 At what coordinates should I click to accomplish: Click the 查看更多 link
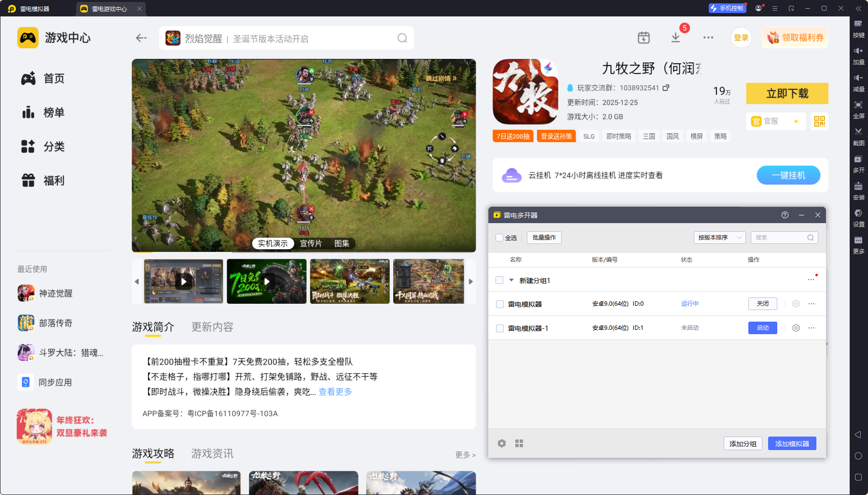[x=335, y=392]
